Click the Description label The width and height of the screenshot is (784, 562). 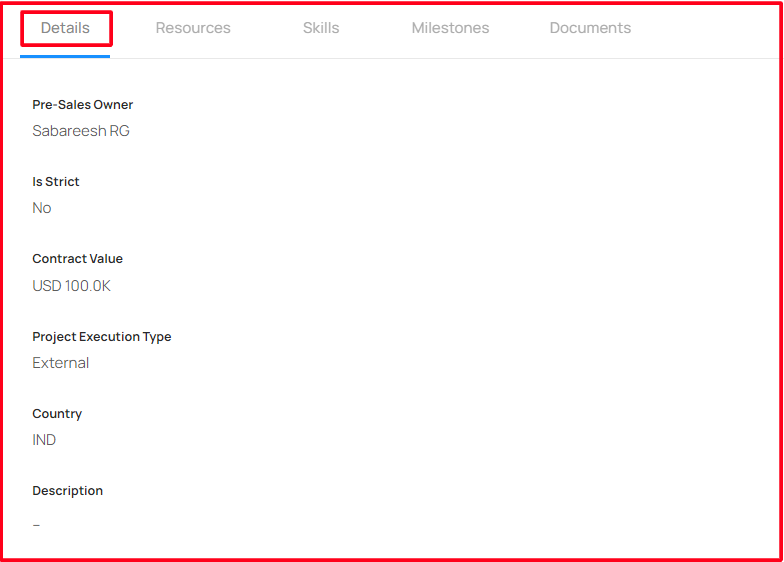(x=68, y=490)
